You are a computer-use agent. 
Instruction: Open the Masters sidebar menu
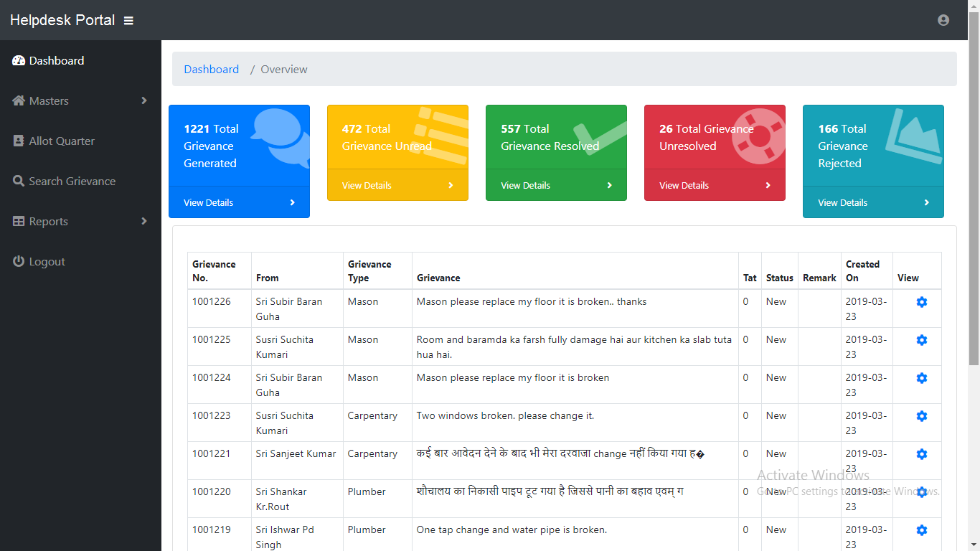pyautogui.click(x=80, y=101)
